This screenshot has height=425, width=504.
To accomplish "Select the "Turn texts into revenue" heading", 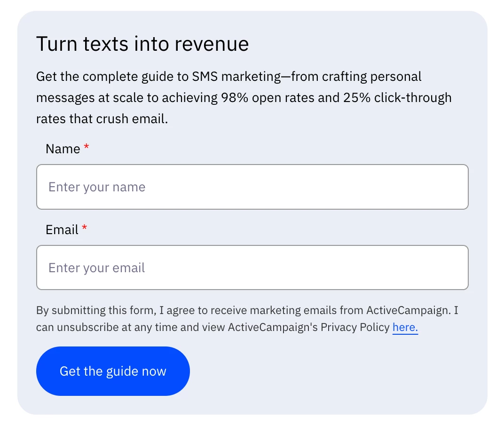I will pos(142,44).
